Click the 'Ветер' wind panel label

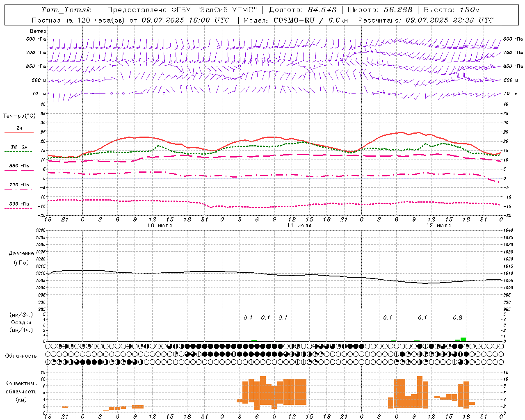(x=38, y=31)
